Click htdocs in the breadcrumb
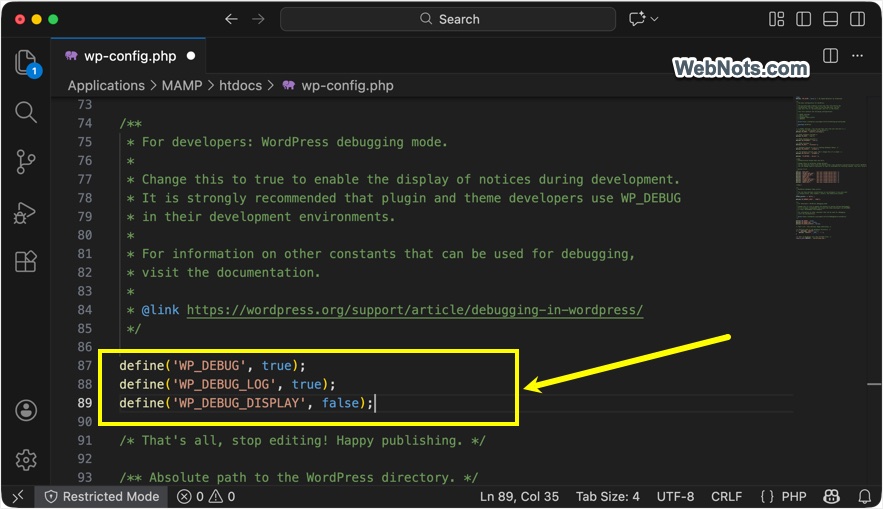The width and height of the screenshot is (883, 509). [240, 86]
